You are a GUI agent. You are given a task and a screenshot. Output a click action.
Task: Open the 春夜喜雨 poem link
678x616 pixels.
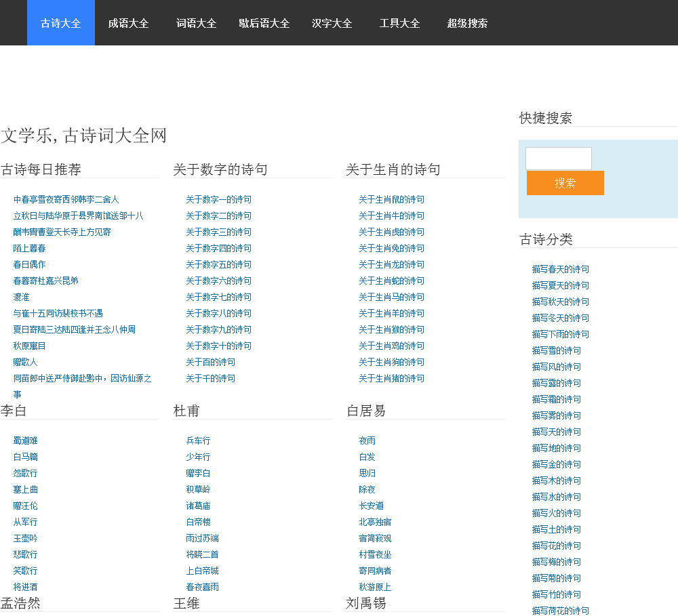point(202,588)
